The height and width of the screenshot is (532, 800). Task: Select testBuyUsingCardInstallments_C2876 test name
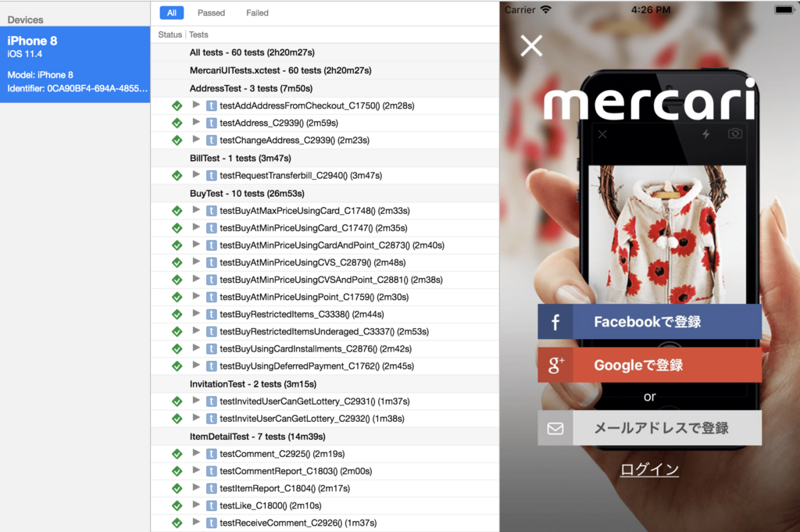(x=316, y=349)
